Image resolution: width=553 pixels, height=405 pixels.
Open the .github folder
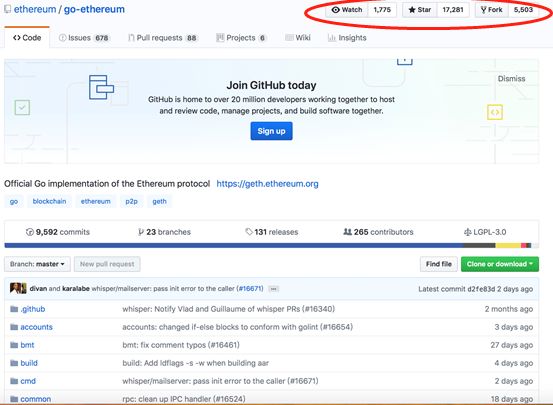(x=33, y=309)
